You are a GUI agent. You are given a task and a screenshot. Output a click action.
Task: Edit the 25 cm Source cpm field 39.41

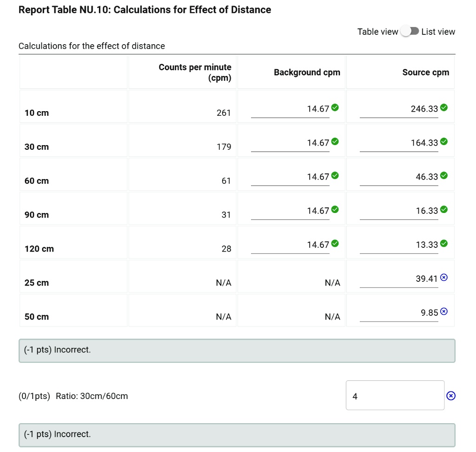[x=399, y=280]
